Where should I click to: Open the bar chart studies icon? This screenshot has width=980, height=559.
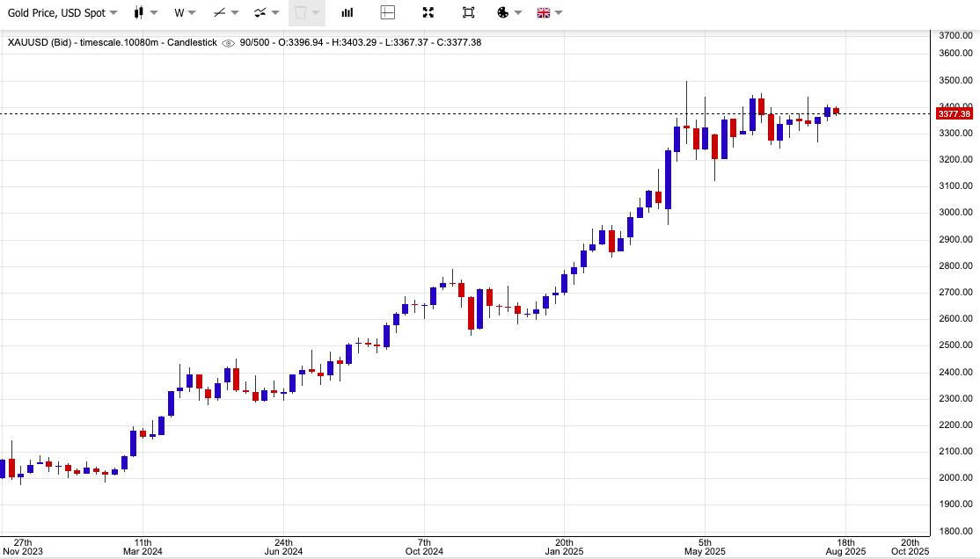347,12
